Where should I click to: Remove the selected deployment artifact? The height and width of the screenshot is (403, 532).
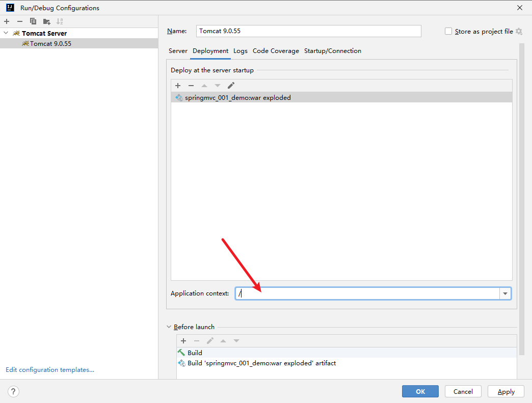click(191, 86)
